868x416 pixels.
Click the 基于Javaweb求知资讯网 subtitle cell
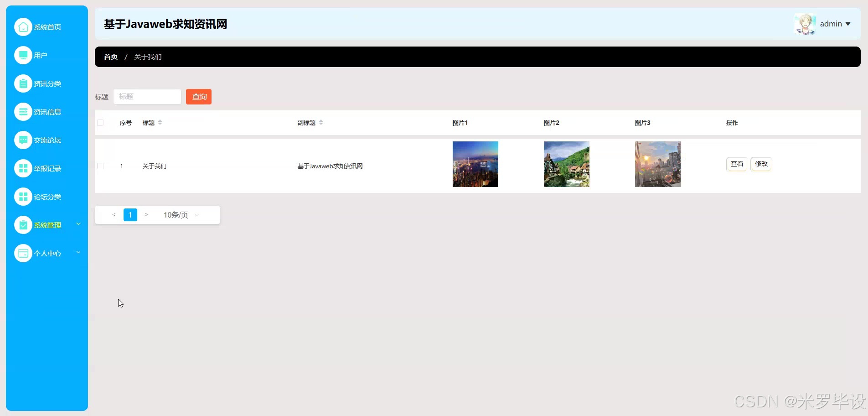point(330,166)
